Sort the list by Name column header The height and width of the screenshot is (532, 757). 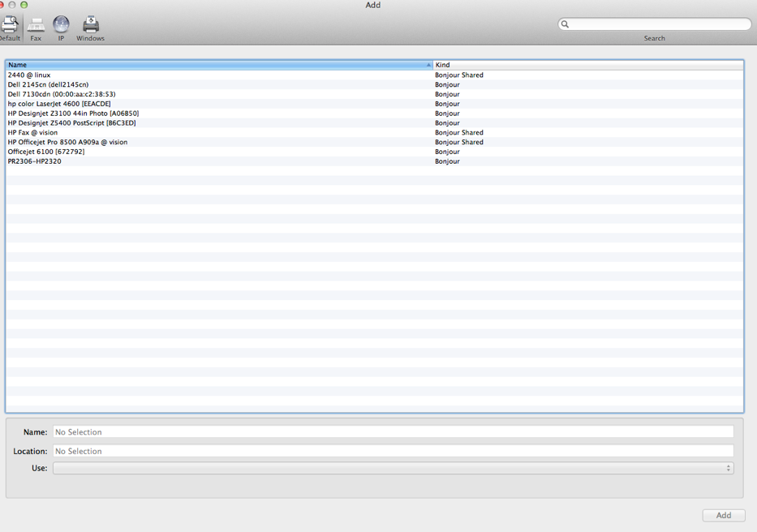click(219, 65)
